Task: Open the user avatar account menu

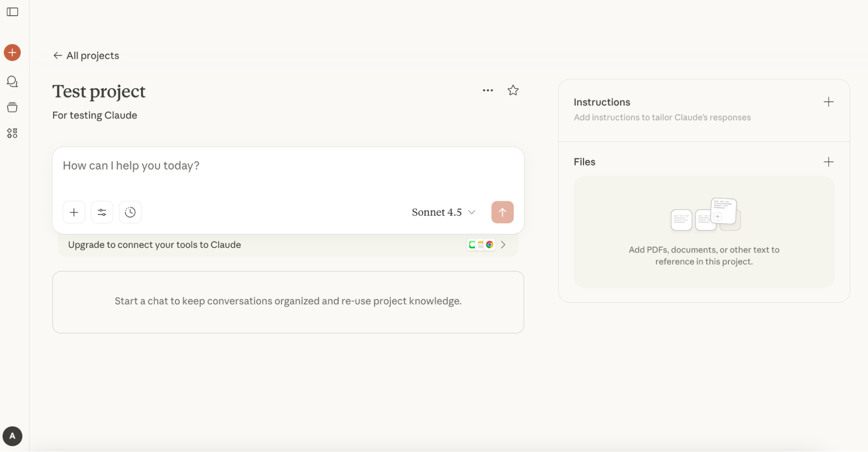Action: (x=13, y=436)
